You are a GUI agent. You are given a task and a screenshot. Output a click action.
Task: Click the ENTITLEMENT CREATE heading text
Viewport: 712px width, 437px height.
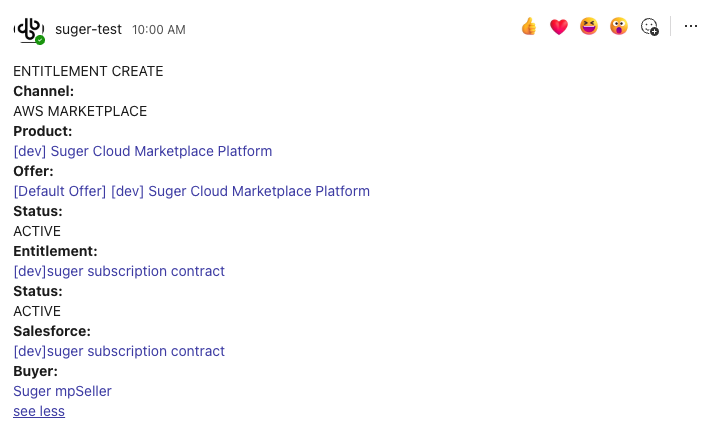tap(88, 71)
